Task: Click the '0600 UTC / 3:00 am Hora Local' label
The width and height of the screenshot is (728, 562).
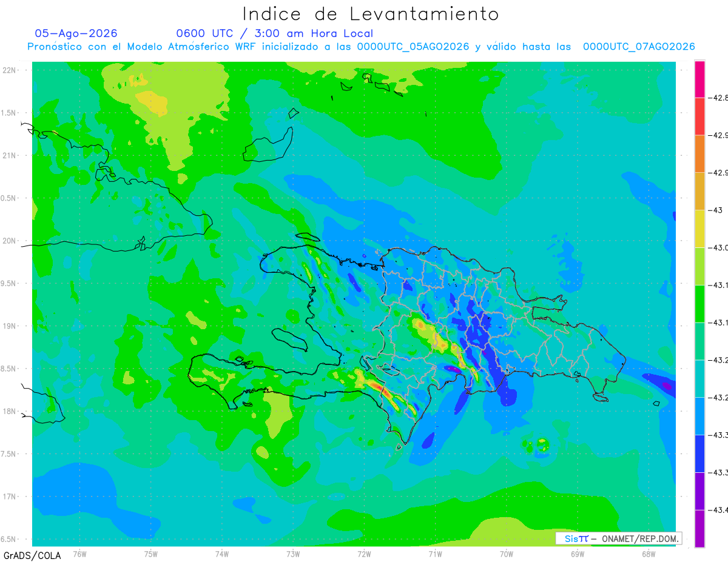Action: 274,33
